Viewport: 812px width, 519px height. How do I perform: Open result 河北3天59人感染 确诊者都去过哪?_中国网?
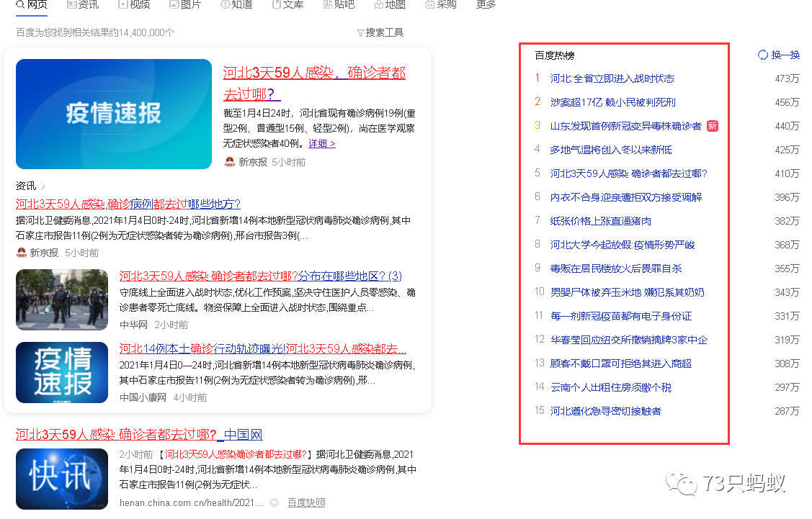[x=139, y=434]
